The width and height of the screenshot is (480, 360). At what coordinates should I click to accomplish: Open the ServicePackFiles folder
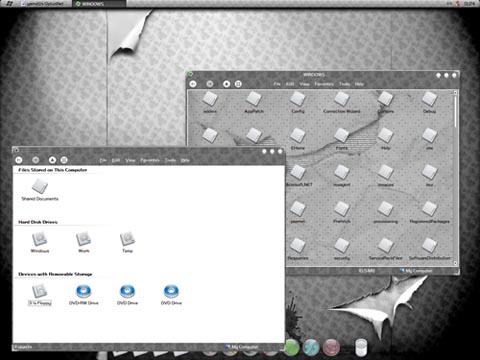(x=386, y=249)
